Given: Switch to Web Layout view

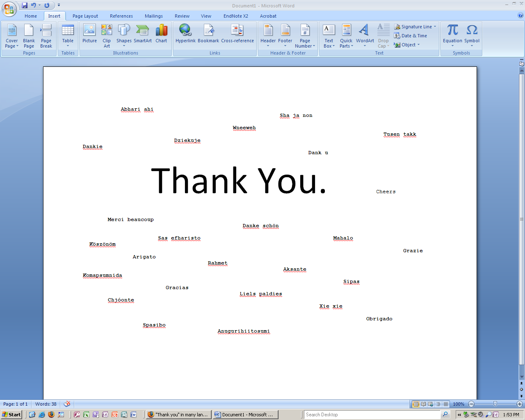Looking at the screenshot, I should 431,404.
